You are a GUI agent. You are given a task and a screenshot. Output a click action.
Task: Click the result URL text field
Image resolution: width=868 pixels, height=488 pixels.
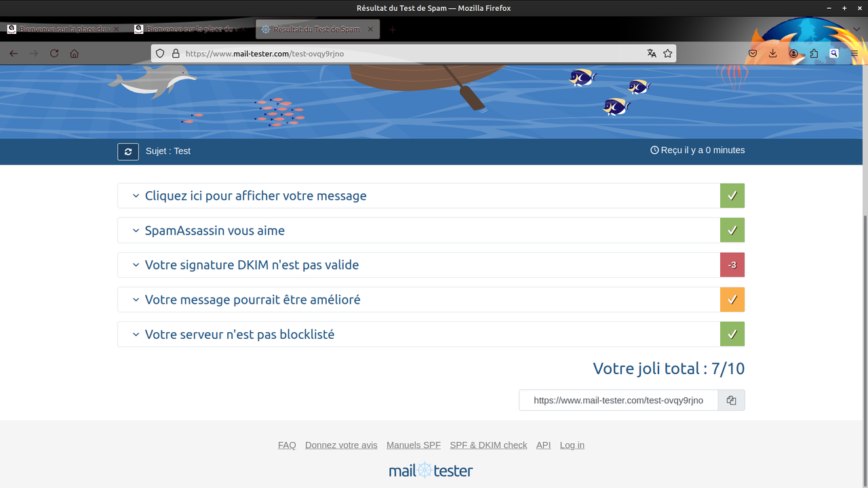[618, 401]
